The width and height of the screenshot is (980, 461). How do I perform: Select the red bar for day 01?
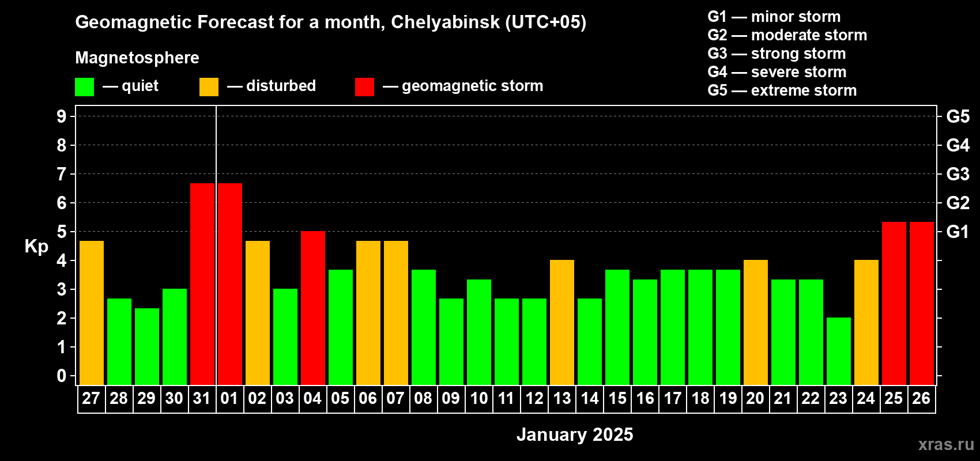(x=230, y=284)
